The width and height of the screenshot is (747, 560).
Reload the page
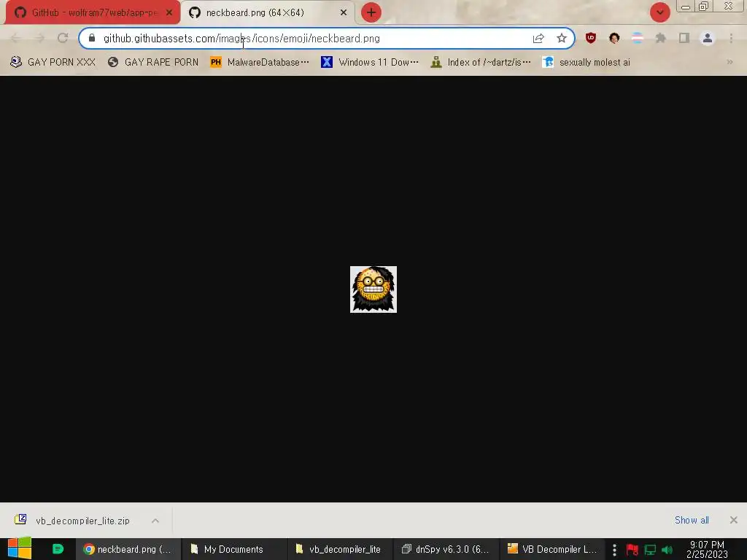63,38
